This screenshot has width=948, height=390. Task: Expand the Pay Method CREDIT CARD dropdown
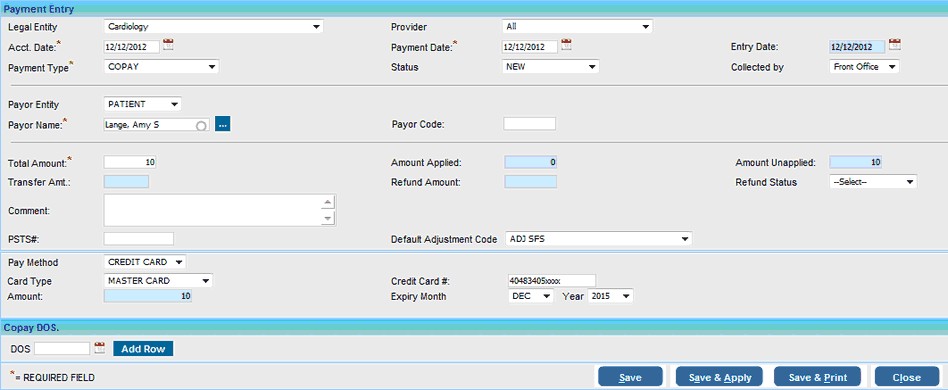click(x=145, y=262)
